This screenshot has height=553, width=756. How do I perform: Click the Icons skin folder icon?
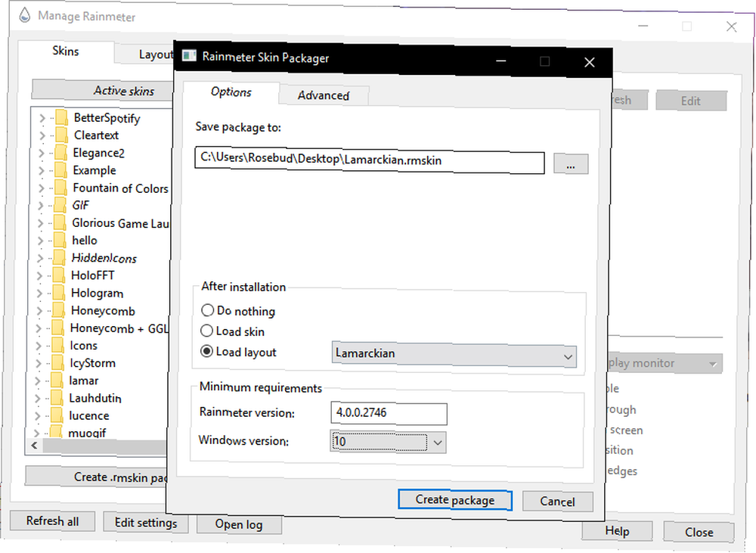pyautogui.click(x=58, y=345)
